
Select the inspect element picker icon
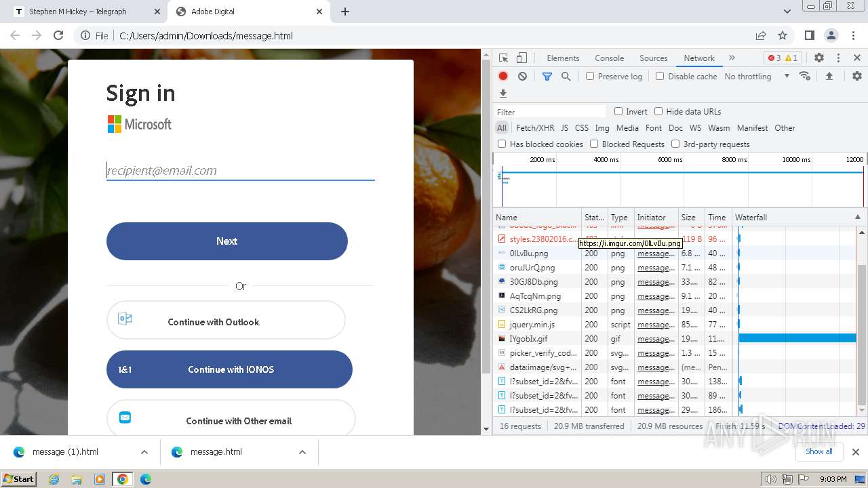(503, 58)
